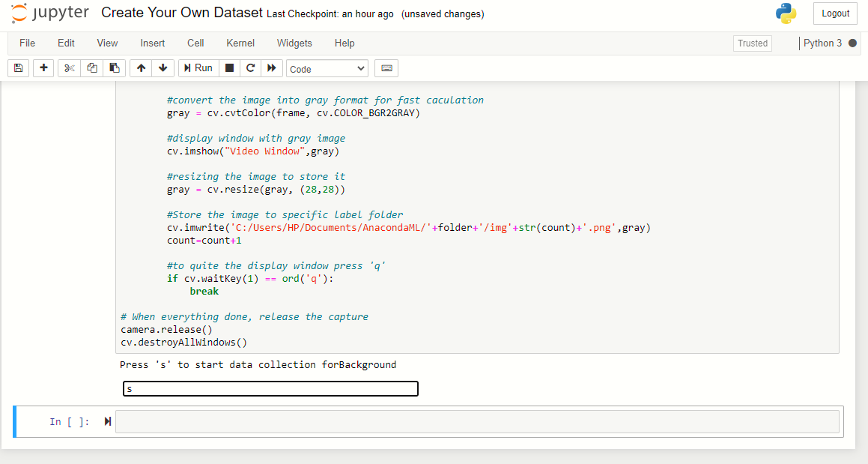868x464 pixels.
Task: Cut selected cells with scissors icon
Action: [x=69, y=68]
